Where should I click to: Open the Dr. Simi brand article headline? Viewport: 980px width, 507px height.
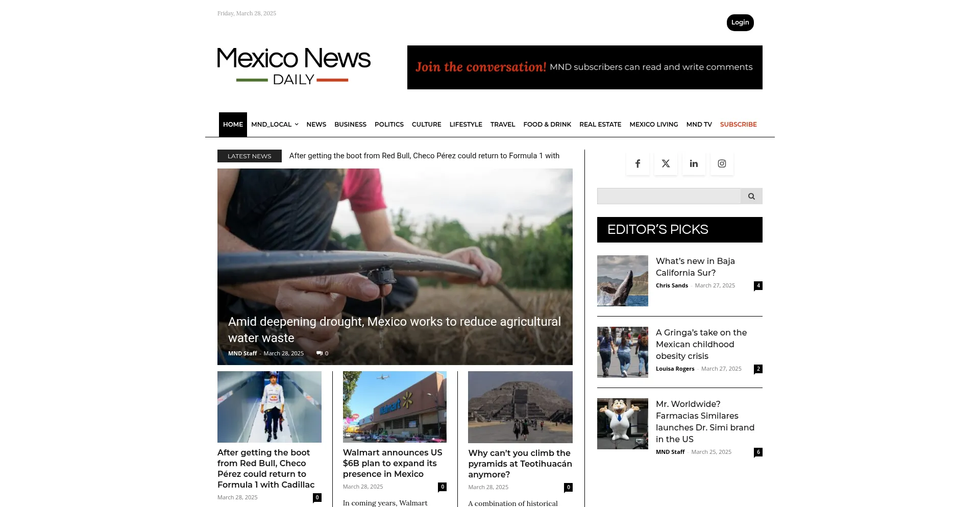pyautogui.click(x=705, y=421)
